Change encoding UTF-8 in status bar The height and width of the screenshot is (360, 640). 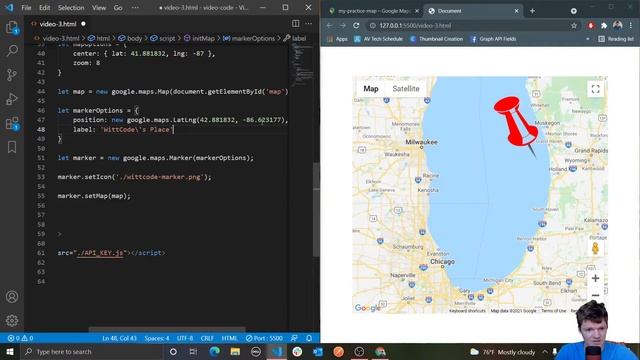185,338
